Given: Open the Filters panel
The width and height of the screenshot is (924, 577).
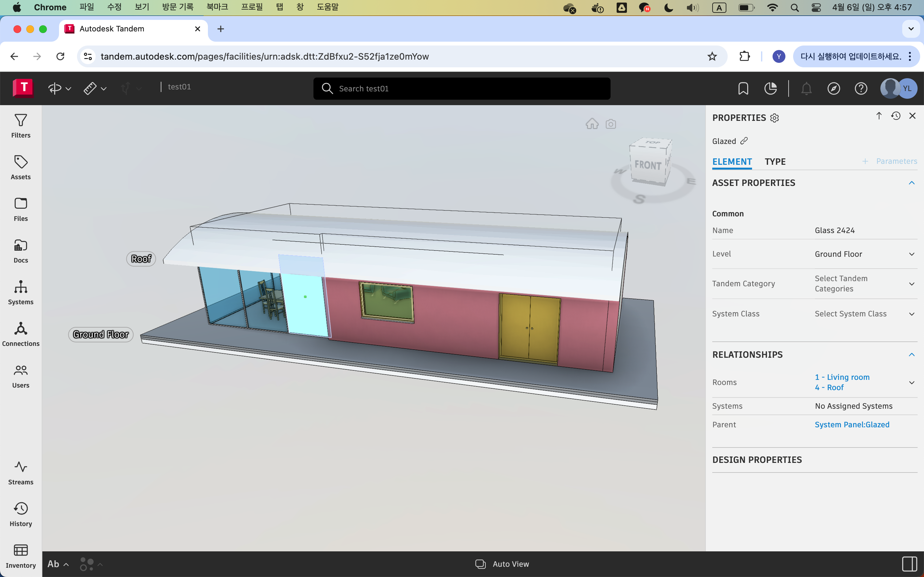Looking at the screenshot, I should pyautogui.click(x=21, y=126).
